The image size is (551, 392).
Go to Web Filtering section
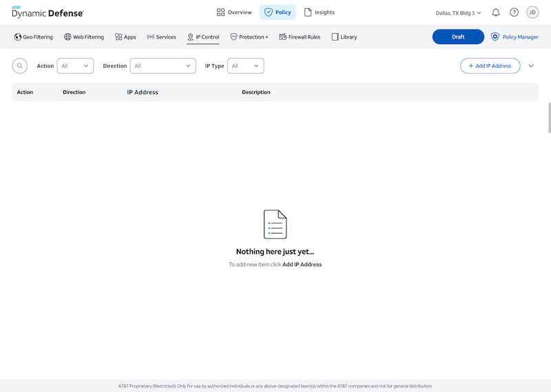(84, 37)
